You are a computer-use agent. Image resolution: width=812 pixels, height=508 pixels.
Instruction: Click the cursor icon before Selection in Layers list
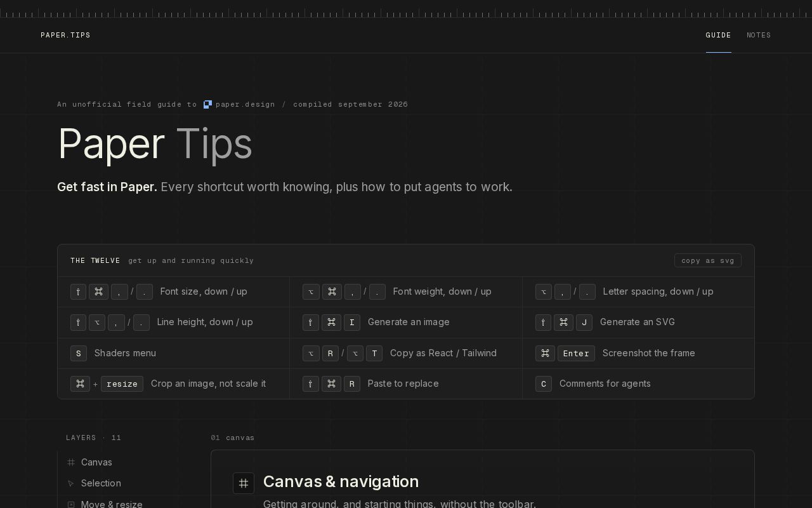pyautogui.click(x=71, y=483)
